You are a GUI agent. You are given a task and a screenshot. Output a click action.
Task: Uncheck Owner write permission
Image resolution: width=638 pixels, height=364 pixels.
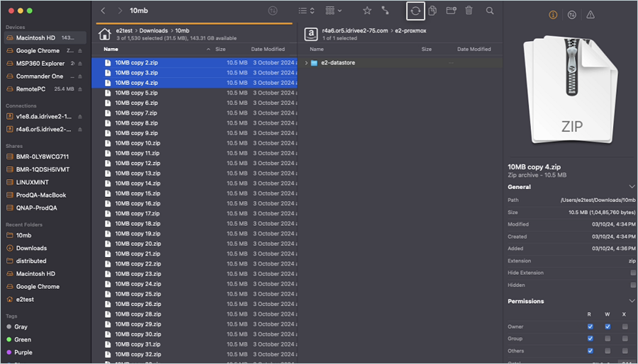click(x=608, y=326)
